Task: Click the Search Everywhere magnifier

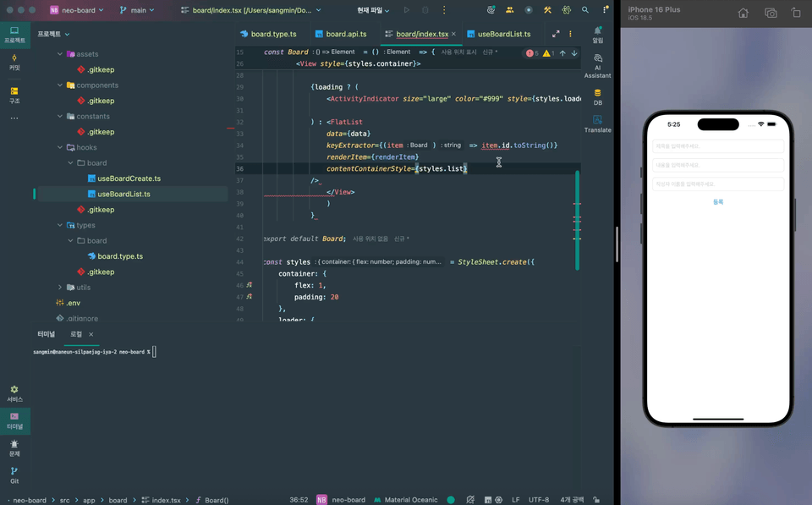Action: 584,10
